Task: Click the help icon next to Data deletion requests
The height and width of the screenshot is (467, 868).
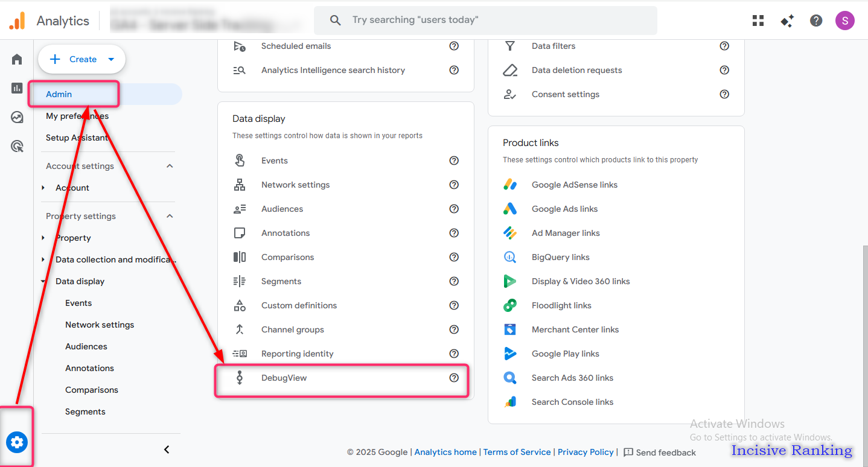Action: 724,70
